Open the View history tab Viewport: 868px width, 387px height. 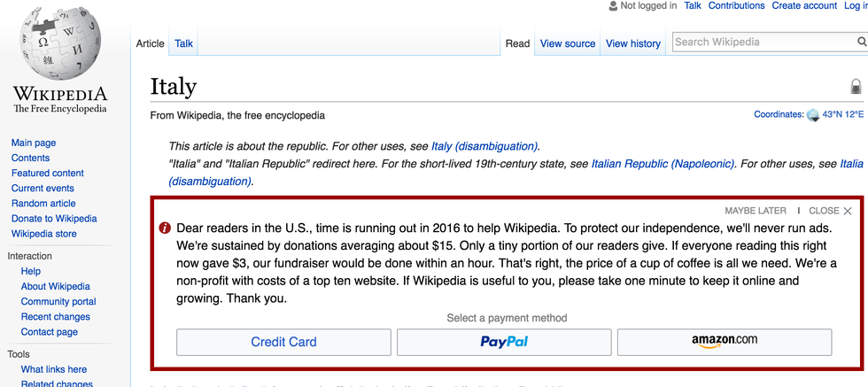coord(633,43)
